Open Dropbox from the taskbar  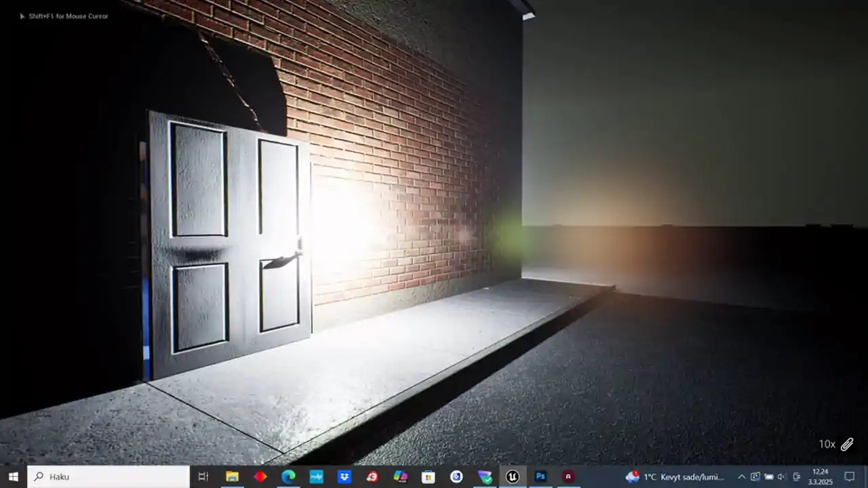tap(344, 476)
